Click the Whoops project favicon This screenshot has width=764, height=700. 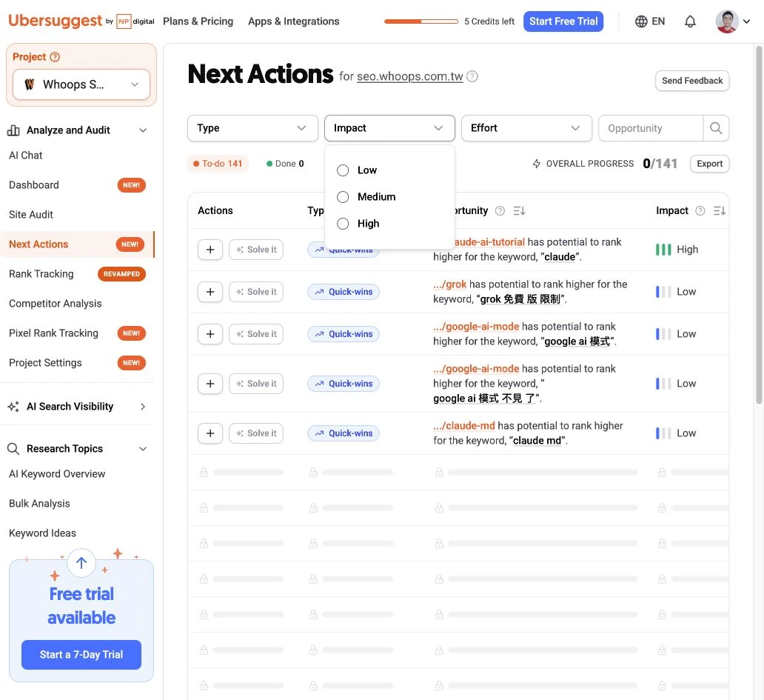point(30,85)
